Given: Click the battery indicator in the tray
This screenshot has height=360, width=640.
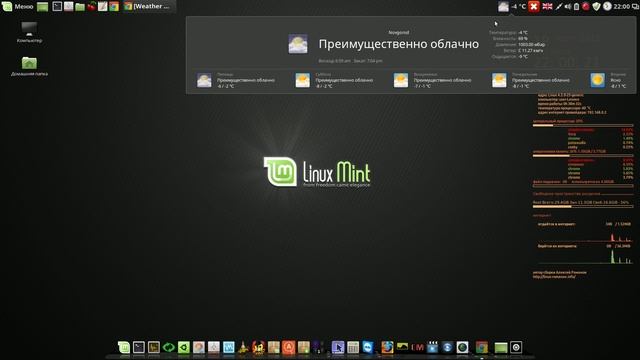Looking at the screenshot, I should click(x=576, y=7).
